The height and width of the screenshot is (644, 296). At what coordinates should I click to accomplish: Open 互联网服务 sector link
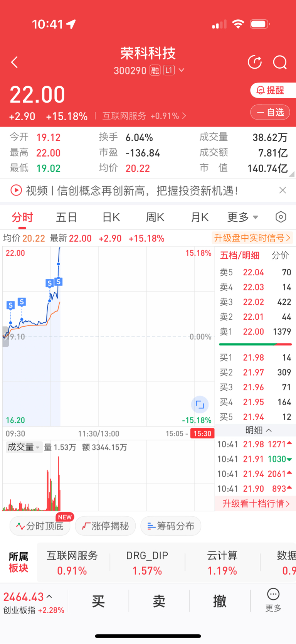click(144, 116)
